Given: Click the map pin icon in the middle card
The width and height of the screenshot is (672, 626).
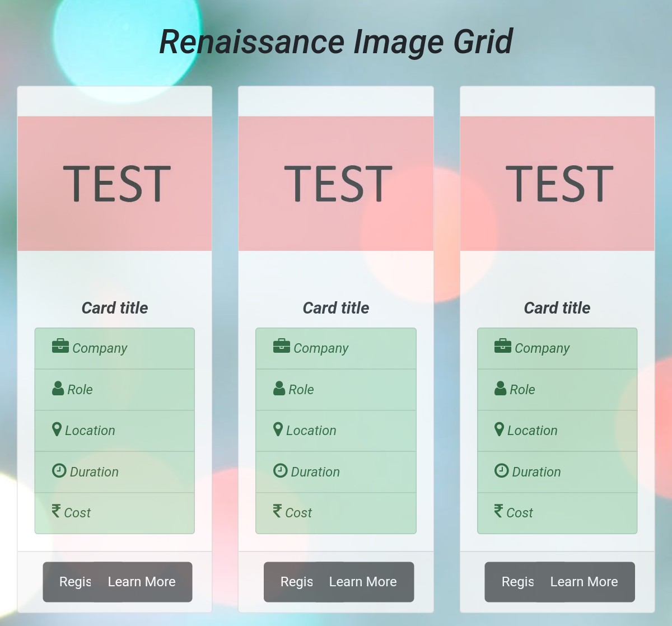Looking at the screenshot, I should [x=278, y=429].
